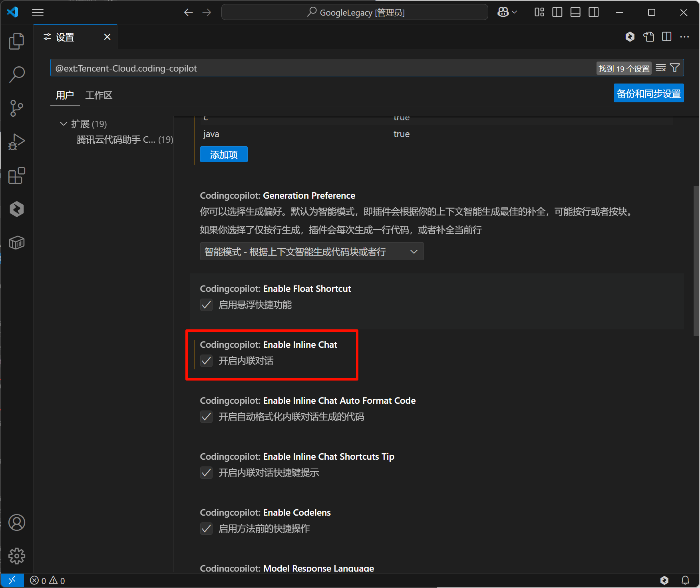700x588 pixels.
Task: Open the Copilot dropdown arrow in title bar
Action: (x=515, y=12)
